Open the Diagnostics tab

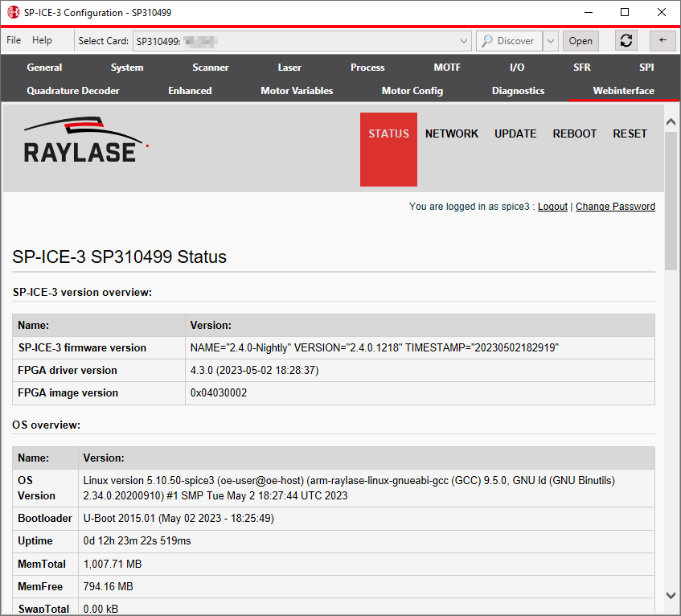(x=518, y=91)
